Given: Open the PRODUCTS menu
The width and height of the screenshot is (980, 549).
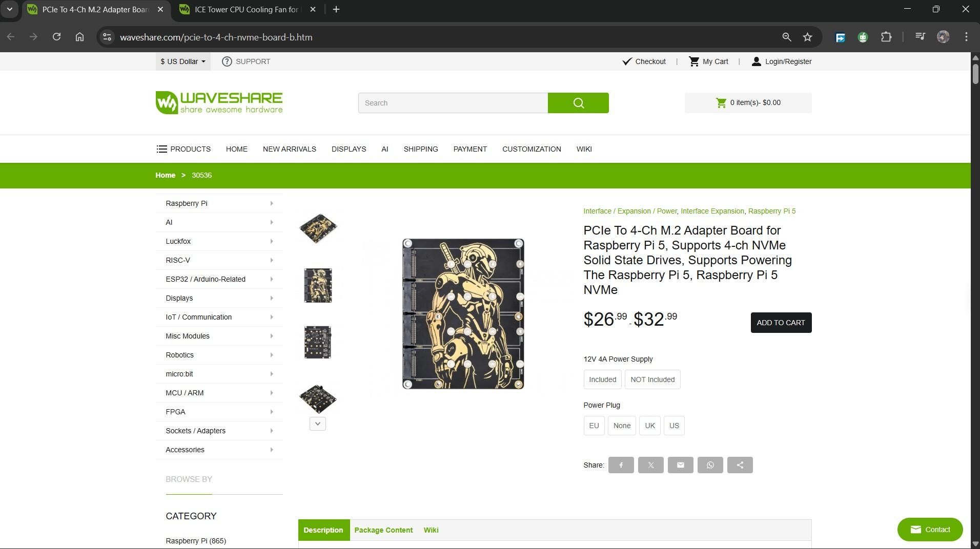Looking at the screenshot, I should pyautogui.click(x=183, y=149).
